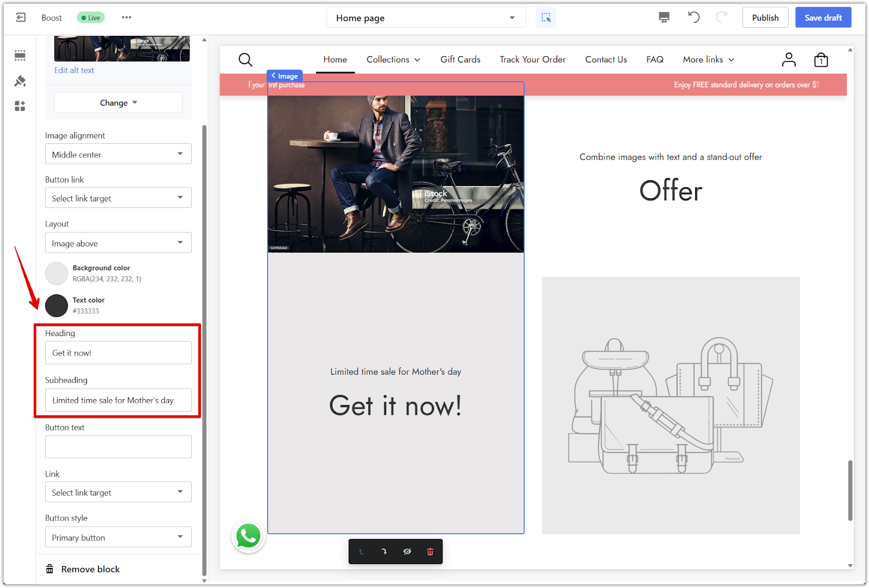Open the Layout Image above dropdown

click(118, 243)
